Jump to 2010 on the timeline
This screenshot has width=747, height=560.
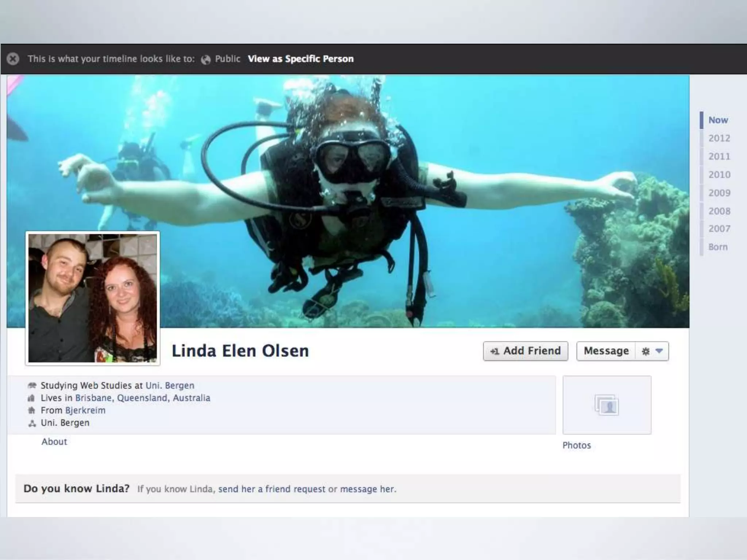(719, 175)
